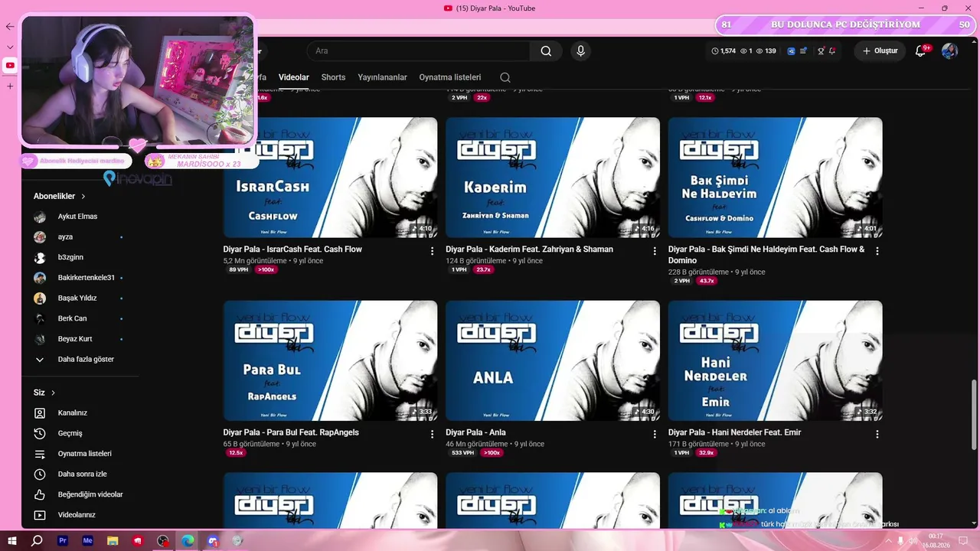The image size is (980, 551).
Task: Open options for Para Bul Feat. RapAngels video
Action: 432,434
